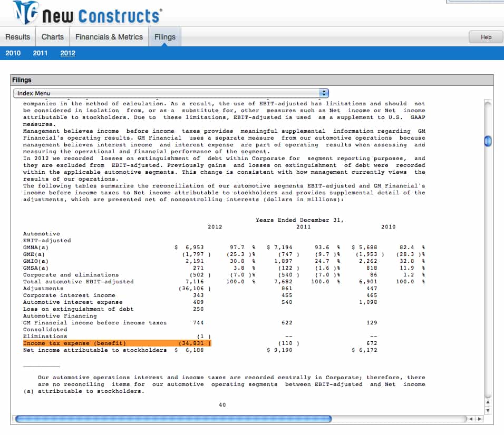Click the horizontal scroll left arrow
Viewport: 504px width, 435px height.
coord(471,419)
